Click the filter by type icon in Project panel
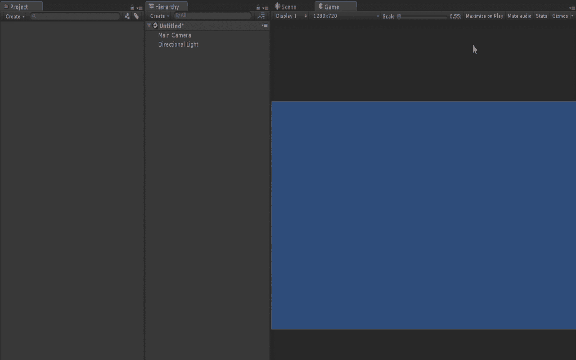The image size is (576, 360). (x=127, y=16)
